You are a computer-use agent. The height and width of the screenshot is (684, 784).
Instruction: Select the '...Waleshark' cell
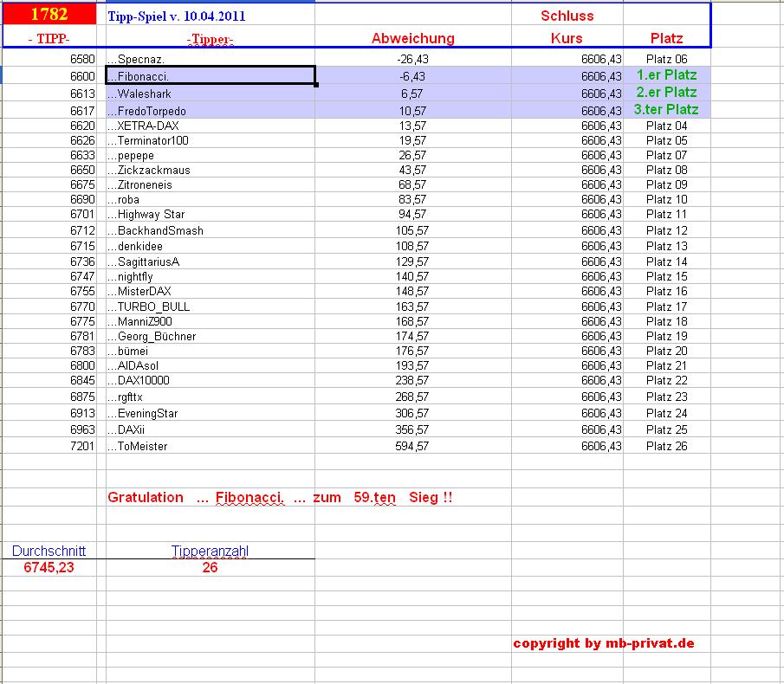click(211, 94)
